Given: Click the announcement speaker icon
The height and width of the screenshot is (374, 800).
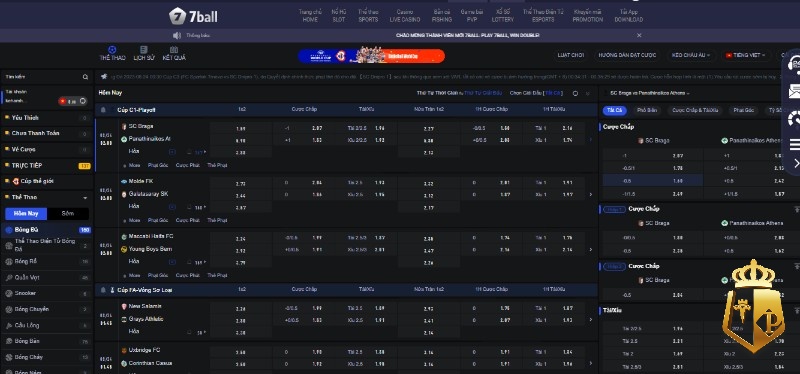Looking at the screenshot, I should (x=177, y=35).
